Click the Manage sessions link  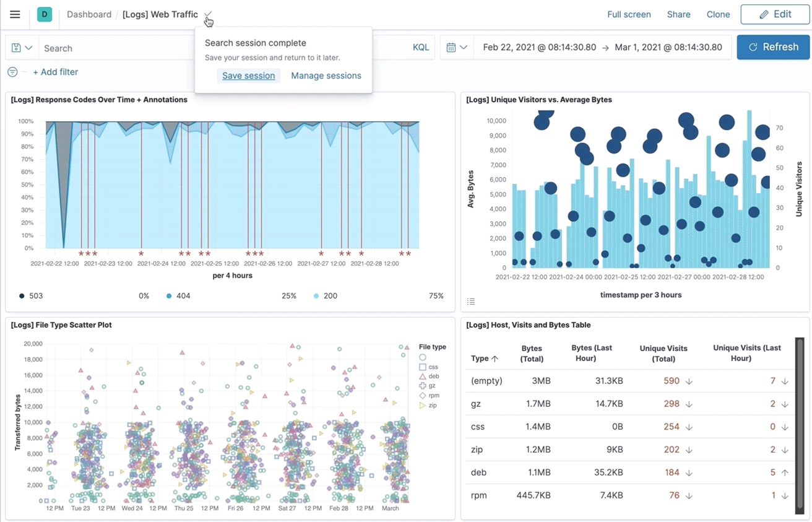tap(326, 76)
